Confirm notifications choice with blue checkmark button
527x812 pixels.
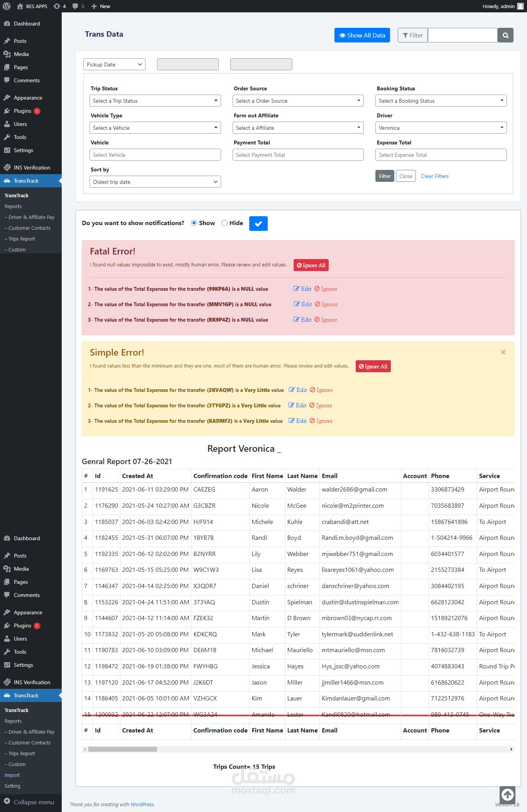(x=258, y=224)
